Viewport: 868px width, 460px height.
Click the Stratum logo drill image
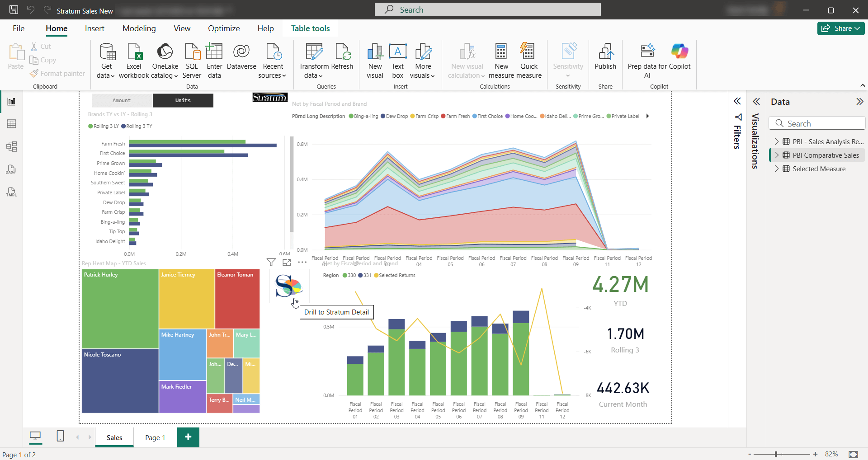(289, 286)
